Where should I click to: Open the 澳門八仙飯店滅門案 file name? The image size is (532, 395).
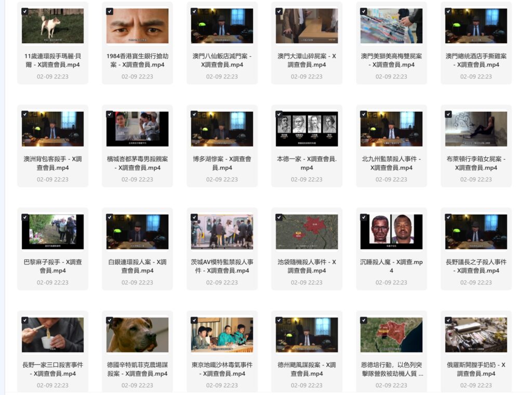tap(222, 60)
